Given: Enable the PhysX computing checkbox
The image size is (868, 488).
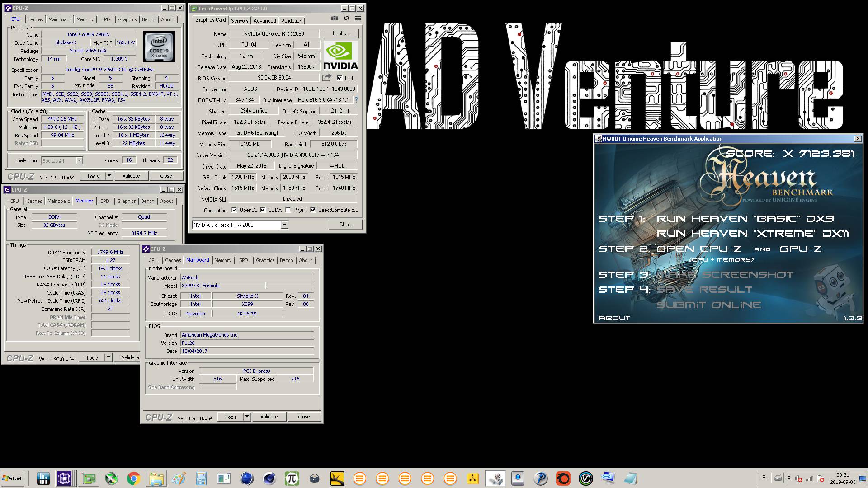Looking at the screenshot, I should pyautogui.click(x=288, y=210).
